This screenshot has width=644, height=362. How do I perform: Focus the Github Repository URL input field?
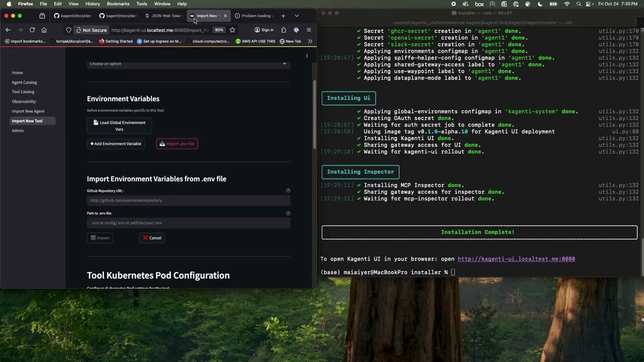pyautogui.click(x=188, y=200)
